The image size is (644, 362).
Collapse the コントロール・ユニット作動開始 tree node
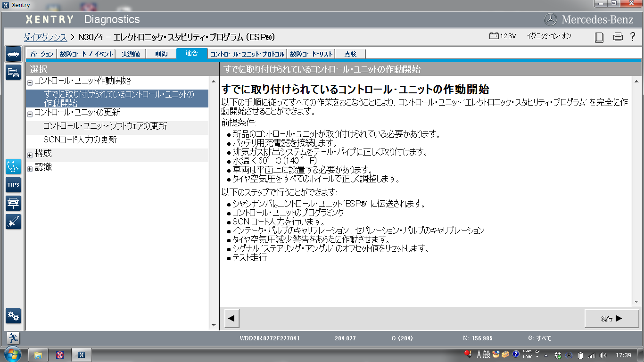tap(30, 82)
